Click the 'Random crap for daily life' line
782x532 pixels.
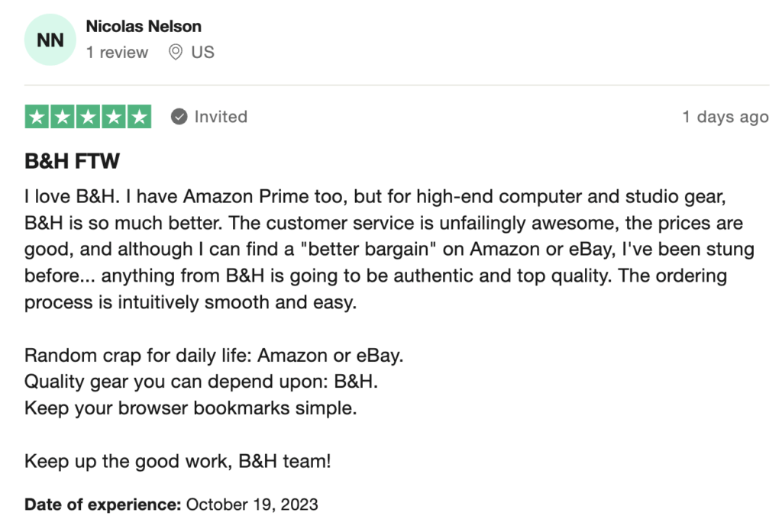coord(214,356)
